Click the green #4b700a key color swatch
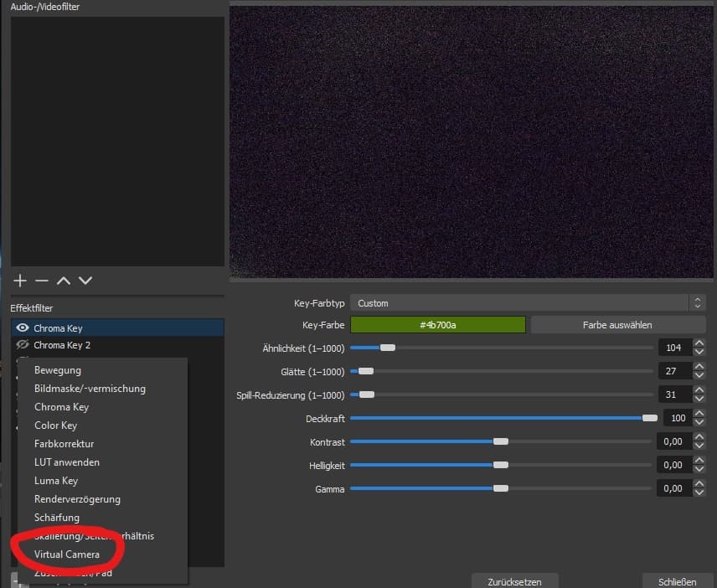The height and width of the screenshot is (588, 717). [x=438, y=325]
